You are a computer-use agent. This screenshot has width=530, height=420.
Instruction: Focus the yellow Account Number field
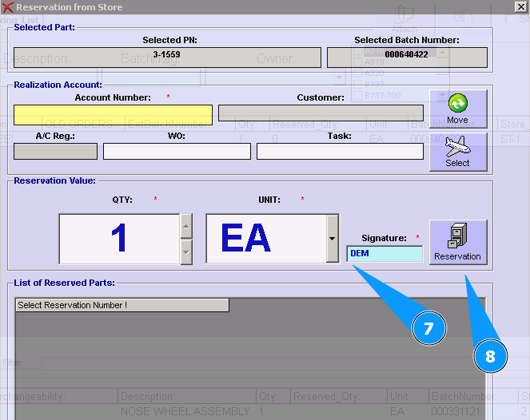pos(113,114)
